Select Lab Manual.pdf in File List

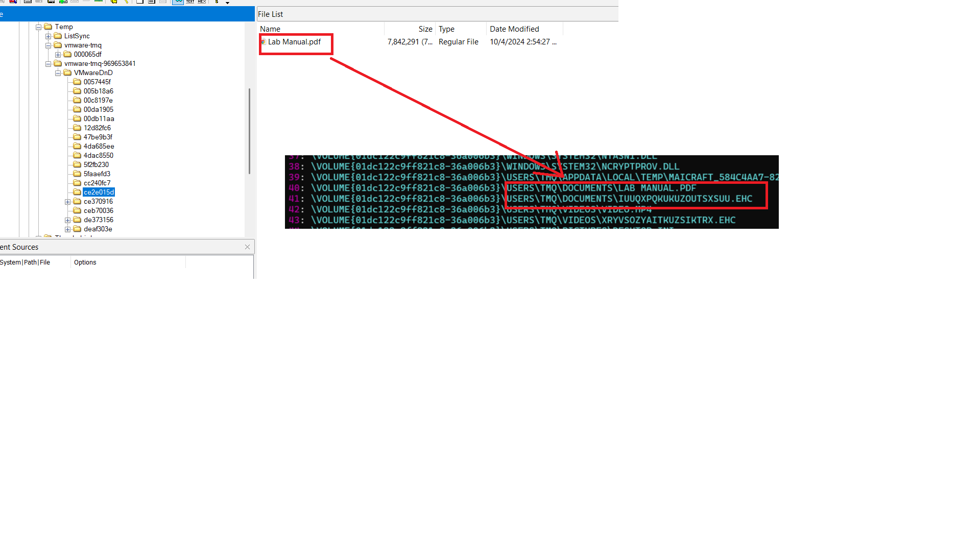[x=294, y=42]
